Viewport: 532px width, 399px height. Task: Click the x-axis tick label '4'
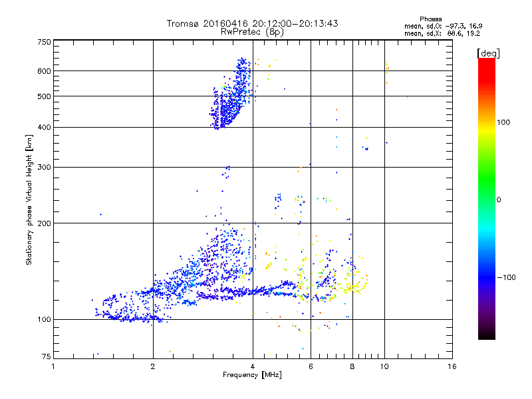[253, 366]
